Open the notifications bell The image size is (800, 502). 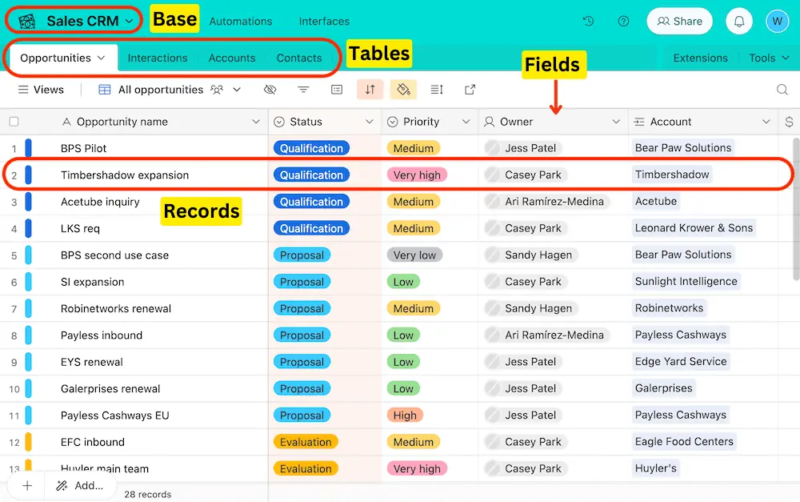coord(739,21)
